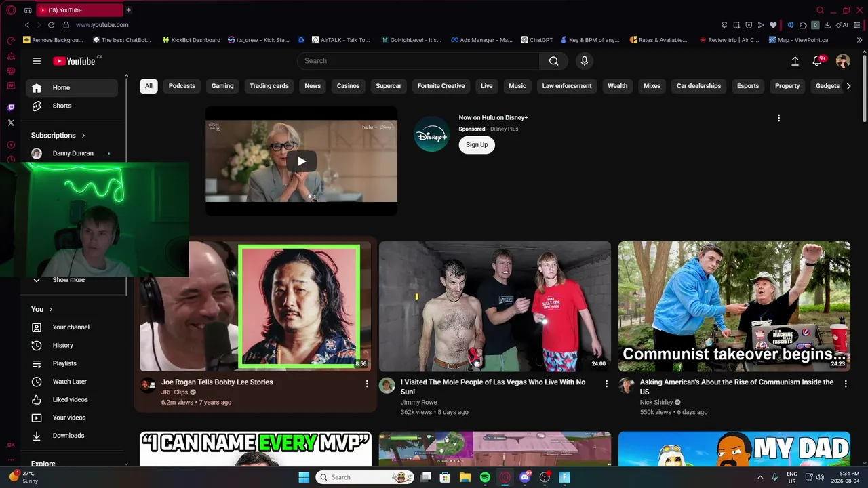The image size is (868, 488).
Task: Start voice search with the microphone
Action: (585, 61)
